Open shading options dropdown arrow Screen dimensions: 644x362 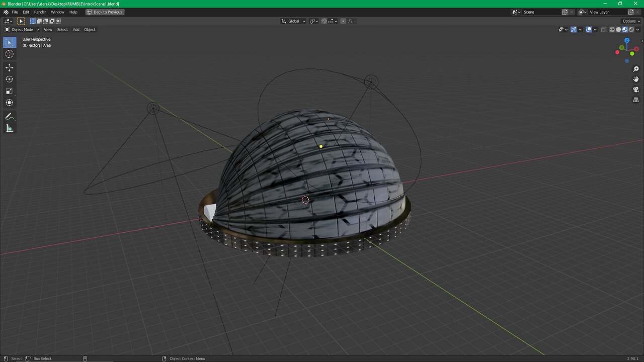(x=637, y=30)
